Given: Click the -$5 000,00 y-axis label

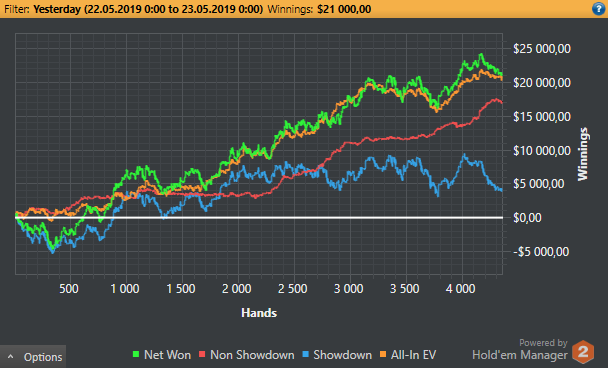Looking at the screenshot, I should (541, 252).
